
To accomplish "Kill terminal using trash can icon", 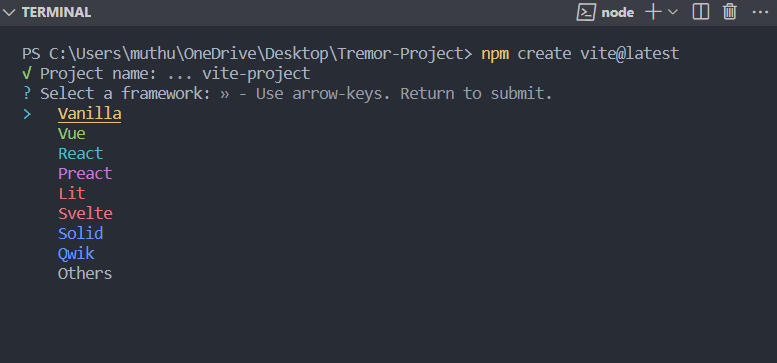I will [729, 12].
